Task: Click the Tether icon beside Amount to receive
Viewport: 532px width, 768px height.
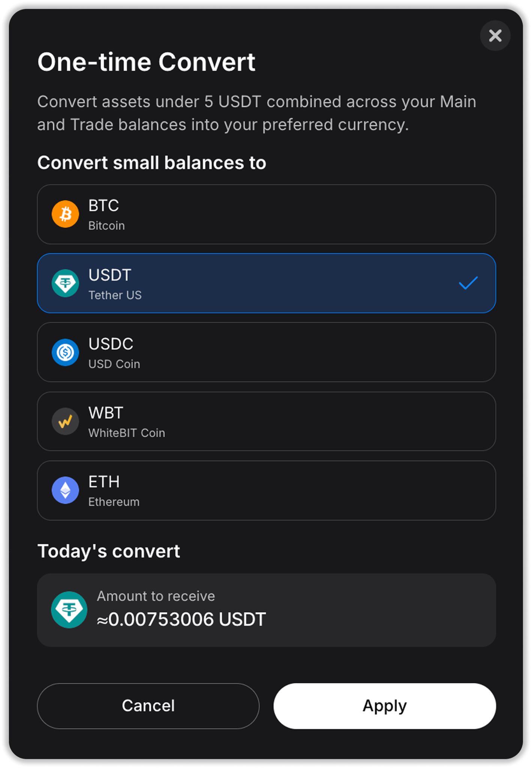Action: pyautogui.click(x=69, y=610)
